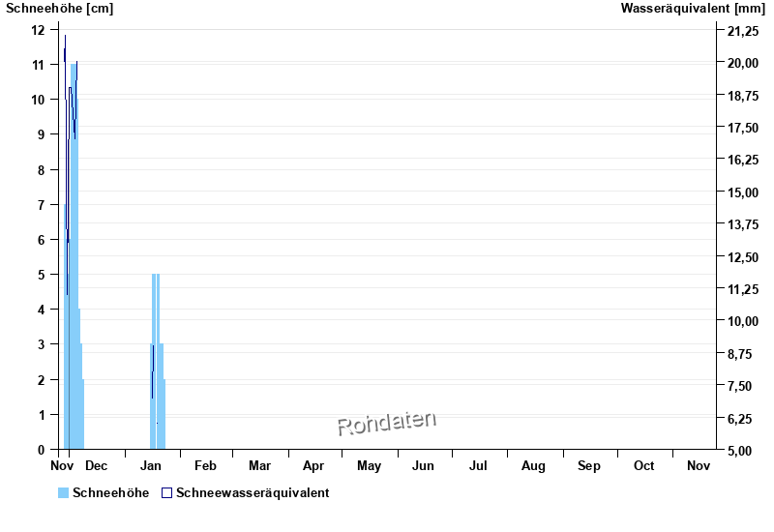Select the Feb month label
The width and height of the screenshot is (774, 532).
pyautogui.click(x=205, y=466)
